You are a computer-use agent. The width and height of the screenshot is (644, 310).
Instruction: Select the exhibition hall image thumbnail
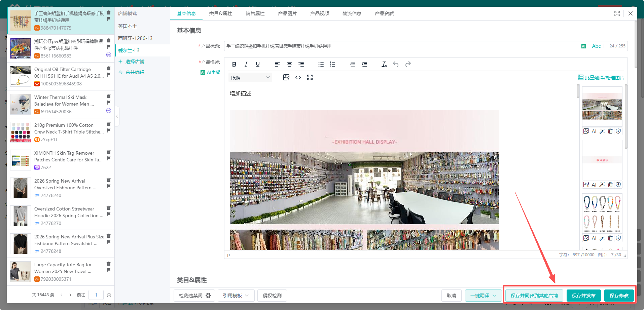[602, 107]
